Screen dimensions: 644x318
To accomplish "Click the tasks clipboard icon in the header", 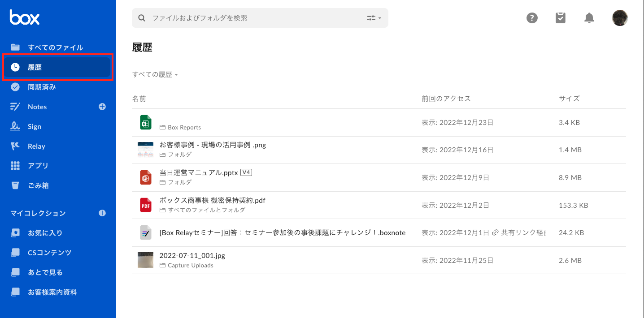I will (560, 18).
